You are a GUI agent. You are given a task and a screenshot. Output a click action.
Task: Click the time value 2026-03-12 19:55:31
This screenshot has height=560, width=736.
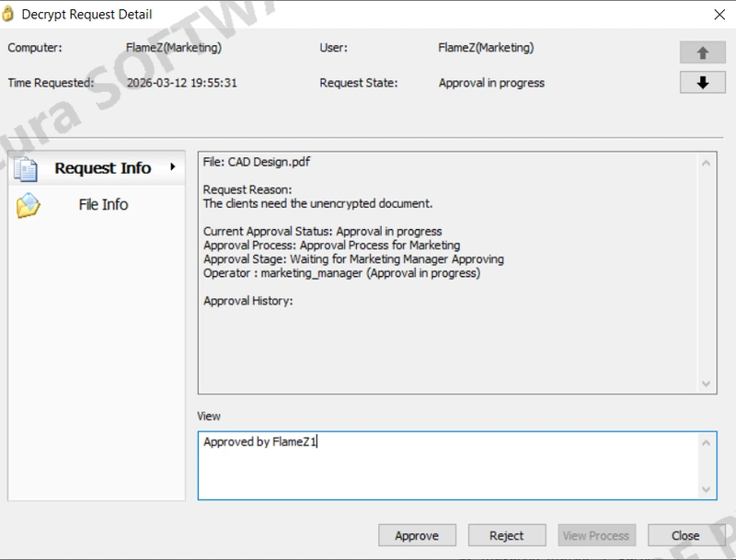tap(181, 83)
